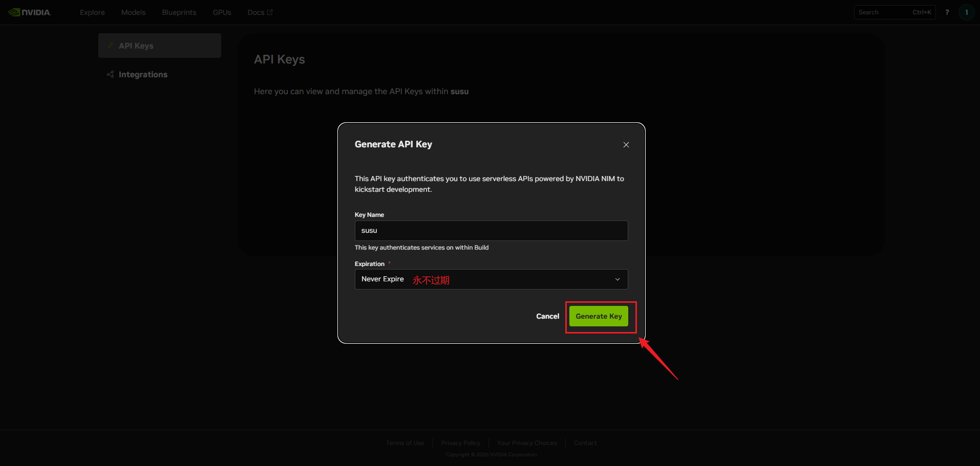The width and height of the screenshot is (980, 466).
Task: Open the Privacy Policy footer link
Action: pos(460,443)
